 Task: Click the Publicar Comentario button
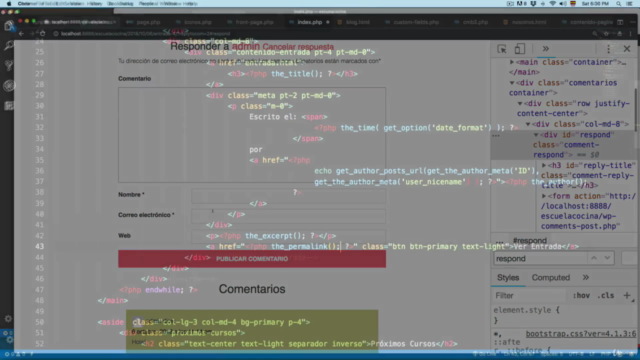click(252, 259)
